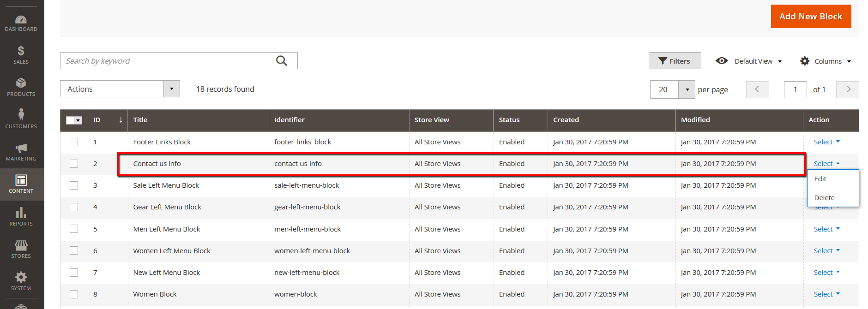Image resolution: width=868 pixels, height=309 pixels.
Task: Open the Dashboard sidebar icon
Action: pyautogui.click(x=21, y=20)
